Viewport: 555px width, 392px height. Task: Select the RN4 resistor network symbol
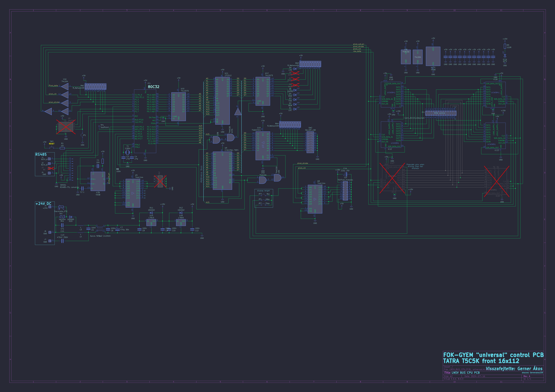click(x=290, y=124)
